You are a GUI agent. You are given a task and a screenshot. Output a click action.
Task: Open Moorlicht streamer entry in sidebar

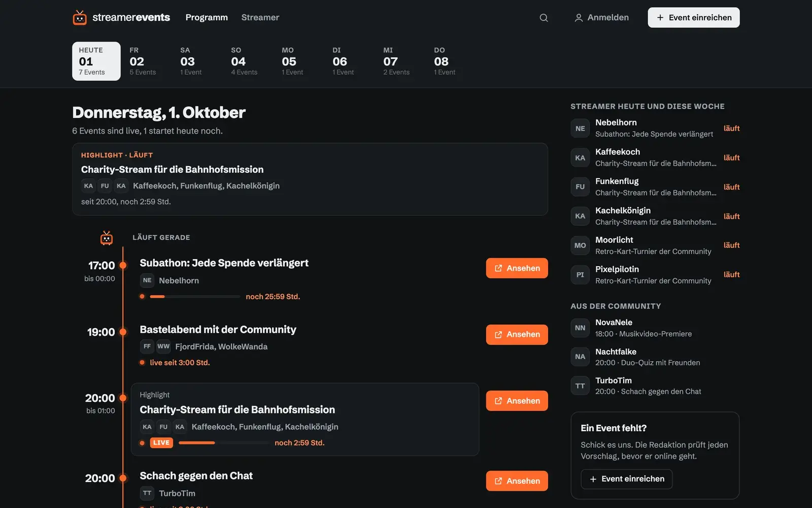click(x=655, y=245)
